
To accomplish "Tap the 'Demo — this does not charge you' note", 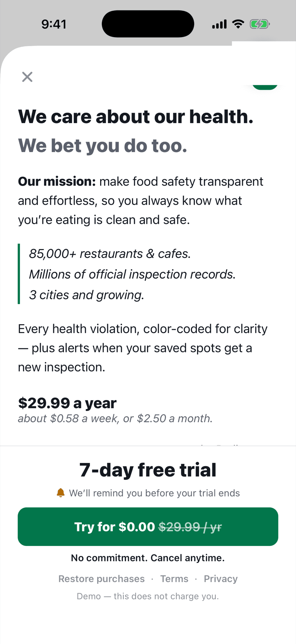I will click(148, 596).
